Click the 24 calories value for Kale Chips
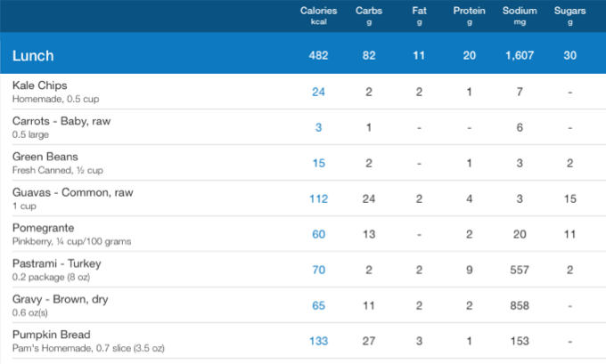Screen dimensions: 606x364 click(318, 92)
